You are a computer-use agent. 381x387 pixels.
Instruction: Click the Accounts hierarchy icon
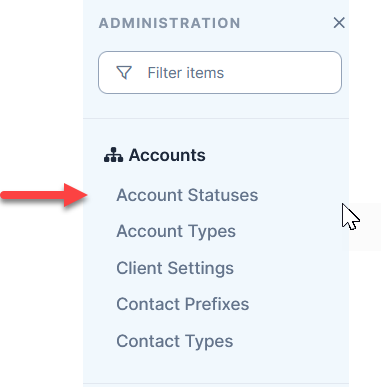[113, 155]
